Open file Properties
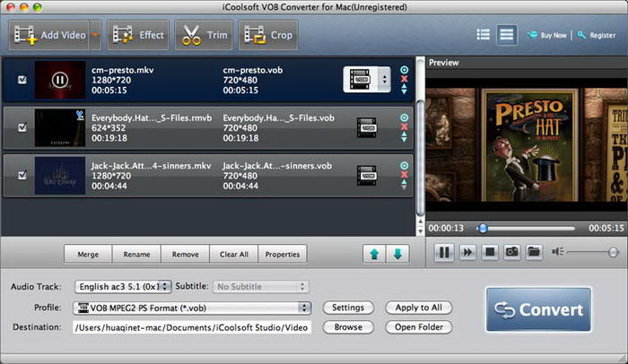 tap(283, 255)
